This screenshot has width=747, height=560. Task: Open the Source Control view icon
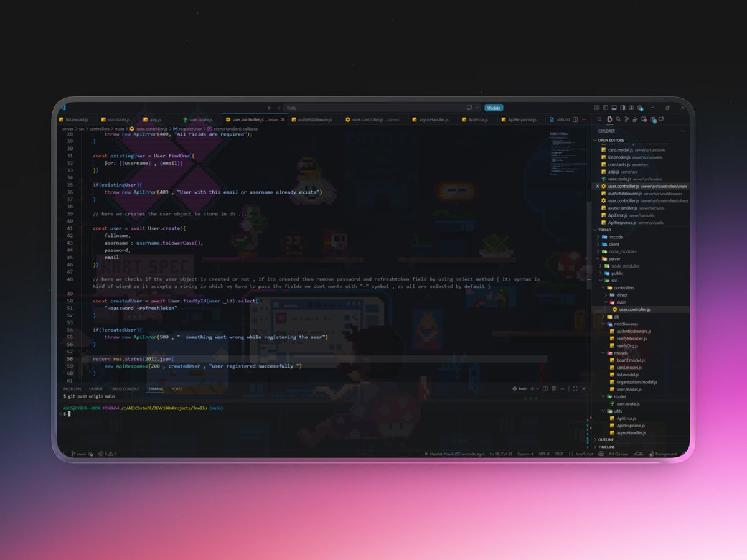tap(627, 119)
